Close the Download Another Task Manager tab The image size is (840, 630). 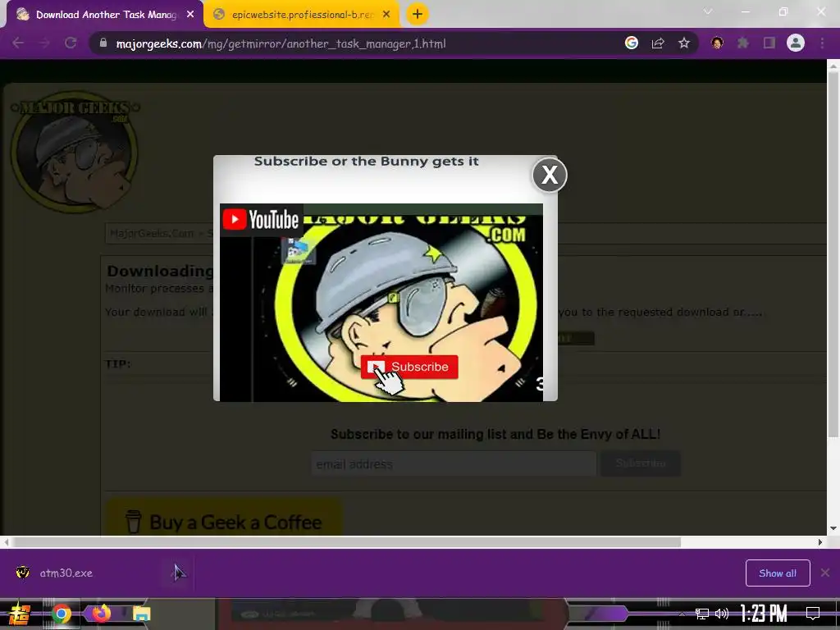(x=190, y=15)
